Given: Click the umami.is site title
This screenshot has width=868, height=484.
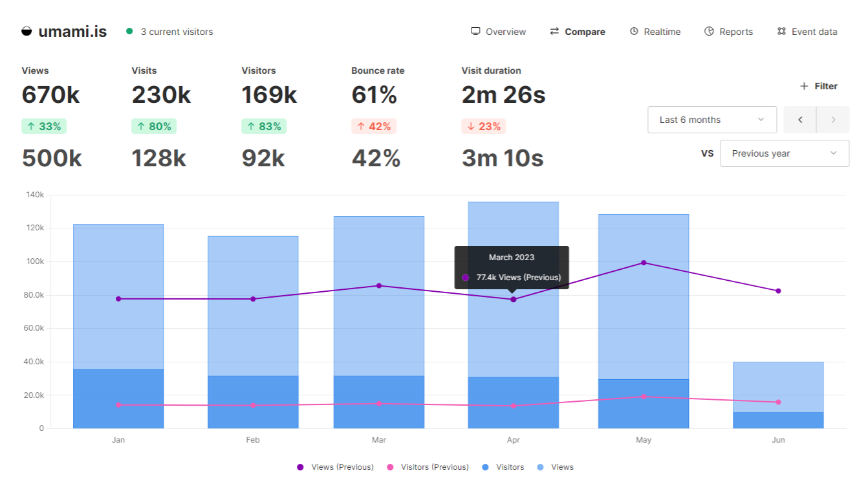Looking at the screenshot, I should click(72, 31).
